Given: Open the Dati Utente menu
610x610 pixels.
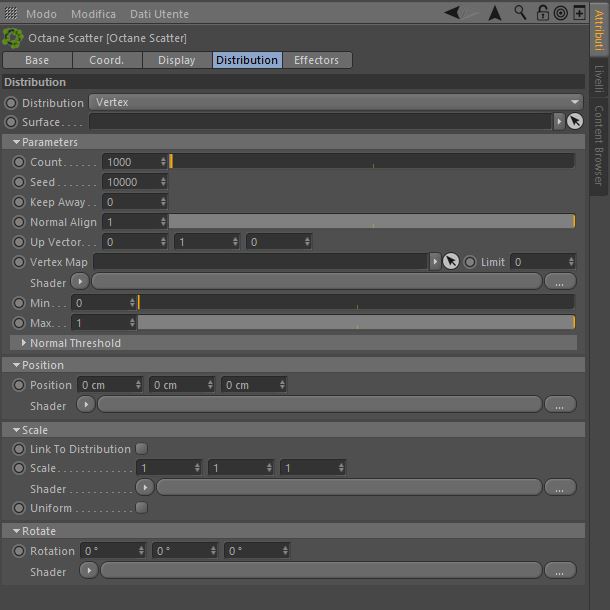Looking at the screenshot, I should (x=160, y=14).
